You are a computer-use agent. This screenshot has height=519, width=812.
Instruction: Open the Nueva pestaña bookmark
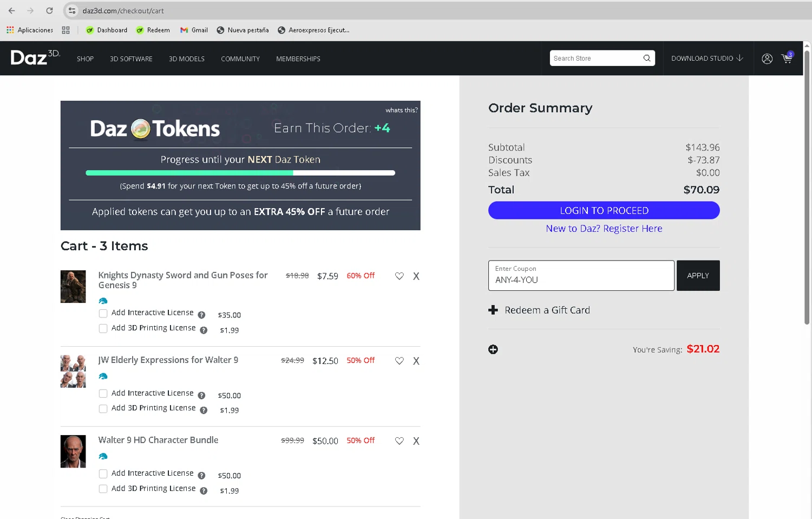[x=243, y=30]
